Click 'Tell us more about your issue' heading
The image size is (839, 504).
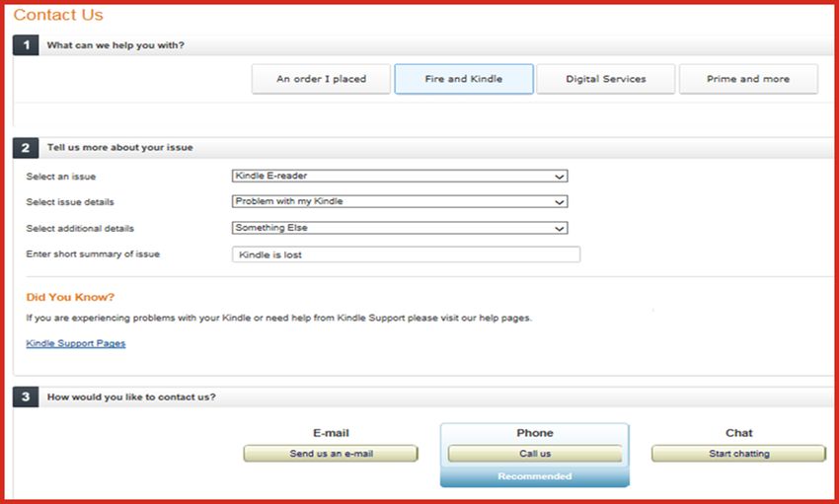pyautogui.click(x=119, y=148)
